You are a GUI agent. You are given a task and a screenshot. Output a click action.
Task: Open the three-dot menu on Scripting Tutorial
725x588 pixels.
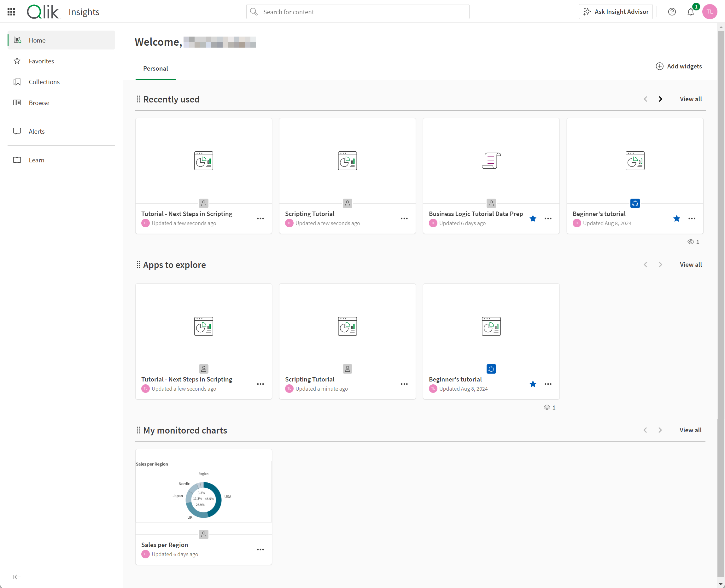click(404, 218)
